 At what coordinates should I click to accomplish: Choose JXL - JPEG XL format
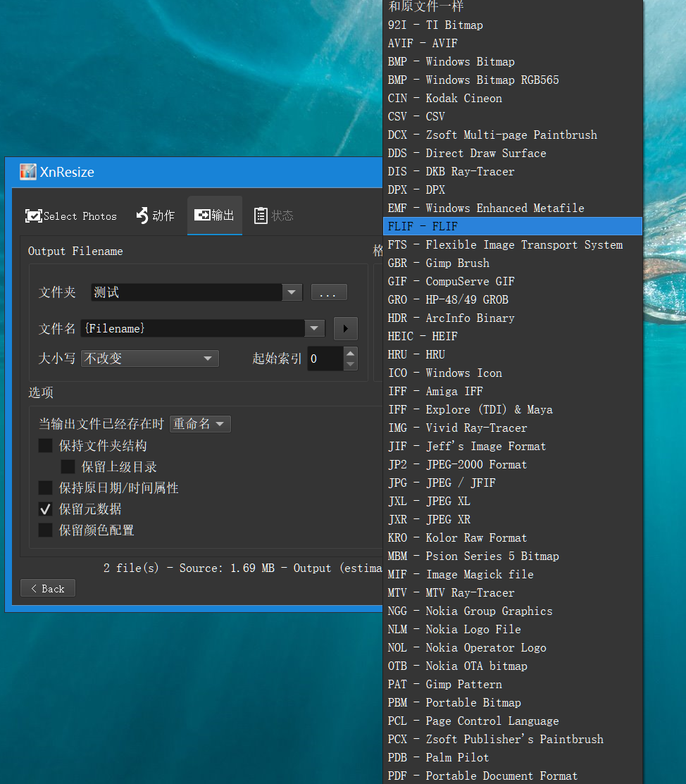(513, 501)
